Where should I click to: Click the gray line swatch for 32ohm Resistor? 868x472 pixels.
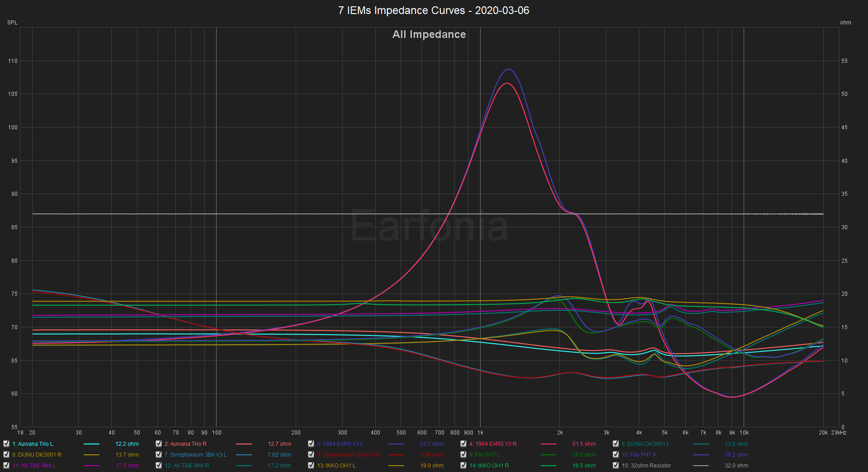point(701,466)
